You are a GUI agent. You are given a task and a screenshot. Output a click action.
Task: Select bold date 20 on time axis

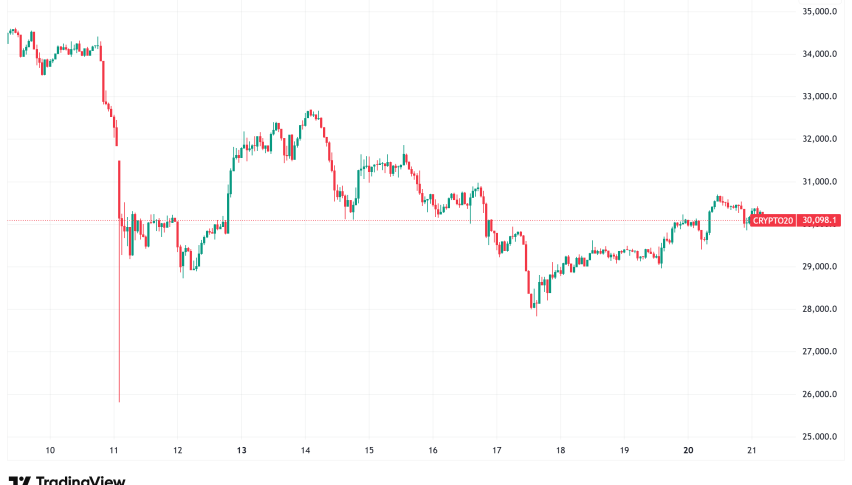coord(689,451)
